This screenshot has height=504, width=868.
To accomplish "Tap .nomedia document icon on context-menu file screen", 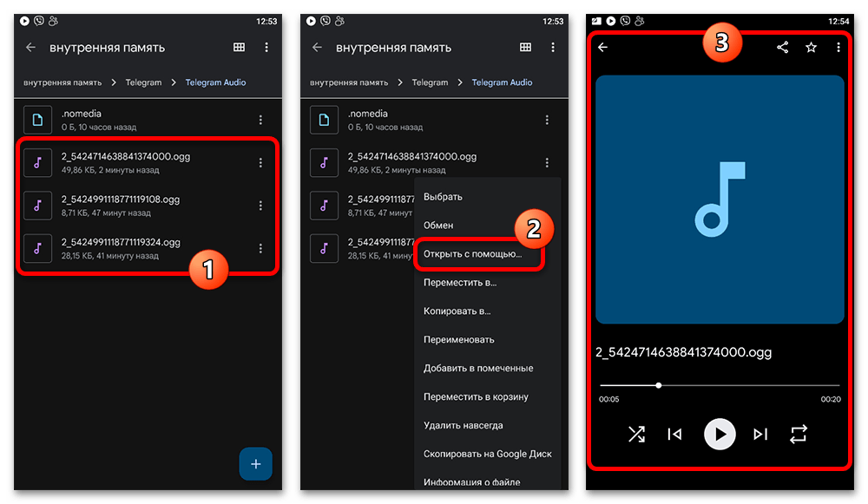I will point(325,120).
